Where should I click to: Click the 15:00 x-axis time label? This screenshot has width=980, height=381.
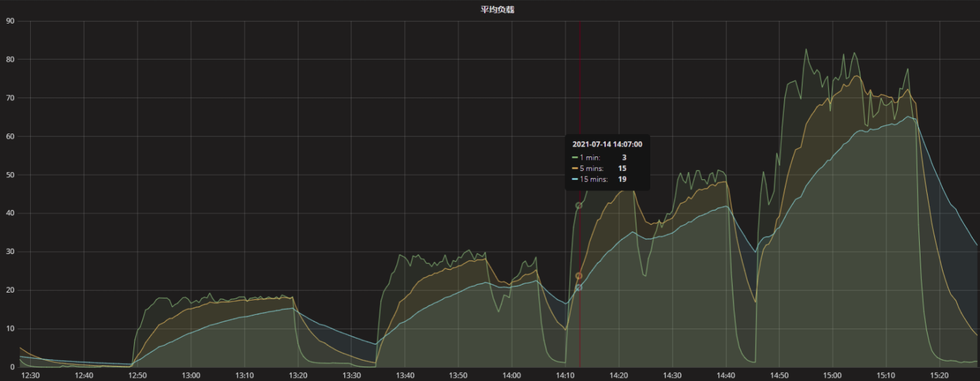(832, 375)
